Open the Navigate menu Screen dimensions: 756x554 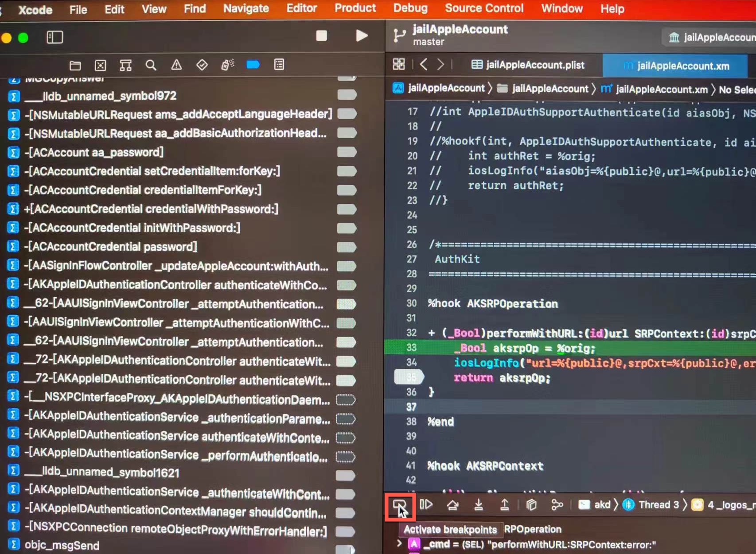[x=246, y=8]
